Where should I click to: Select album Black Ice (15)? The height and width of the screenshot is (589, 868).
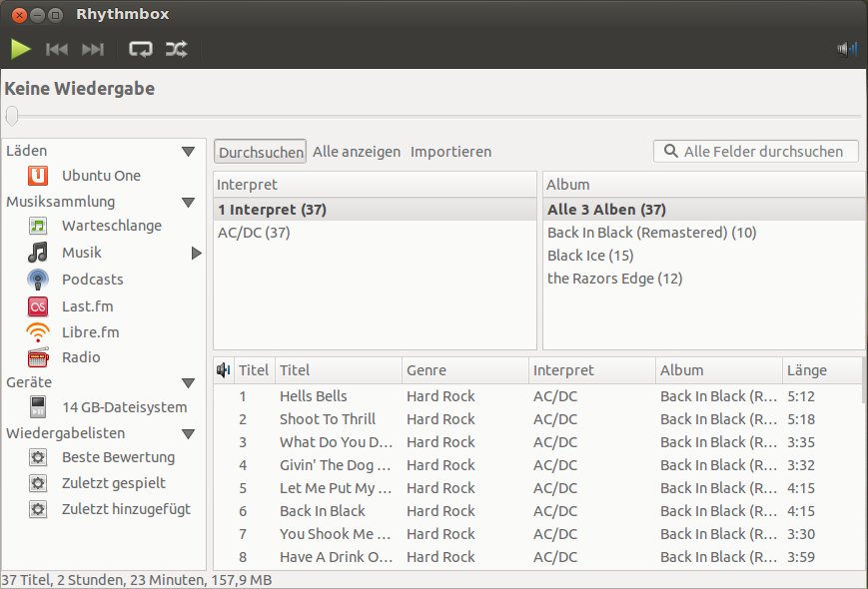point(703,256)
